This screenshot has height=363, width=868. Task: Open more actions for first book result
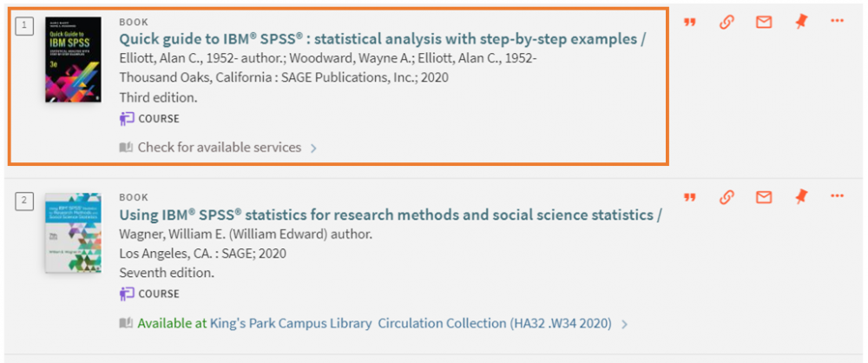click(838, 21)
